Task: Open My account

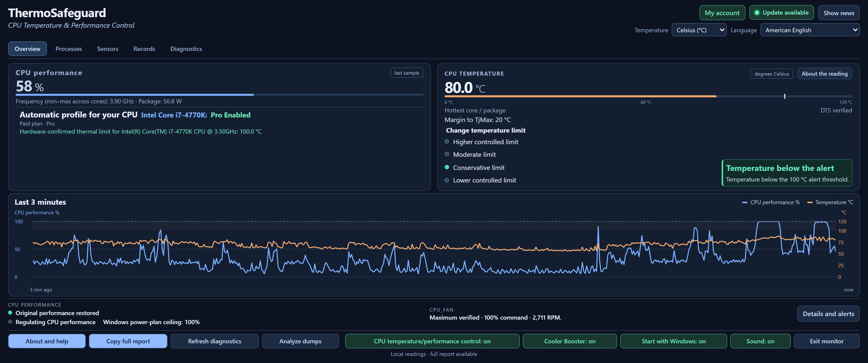Action: (x=722, y=13)
